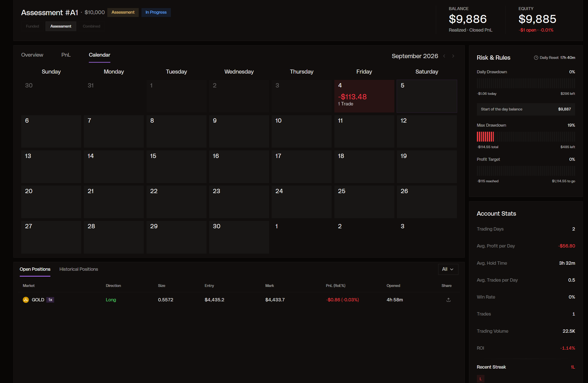588x383 pixels.
Task: Select the September 15 calendar cell
Action: [x=176, y=167]
